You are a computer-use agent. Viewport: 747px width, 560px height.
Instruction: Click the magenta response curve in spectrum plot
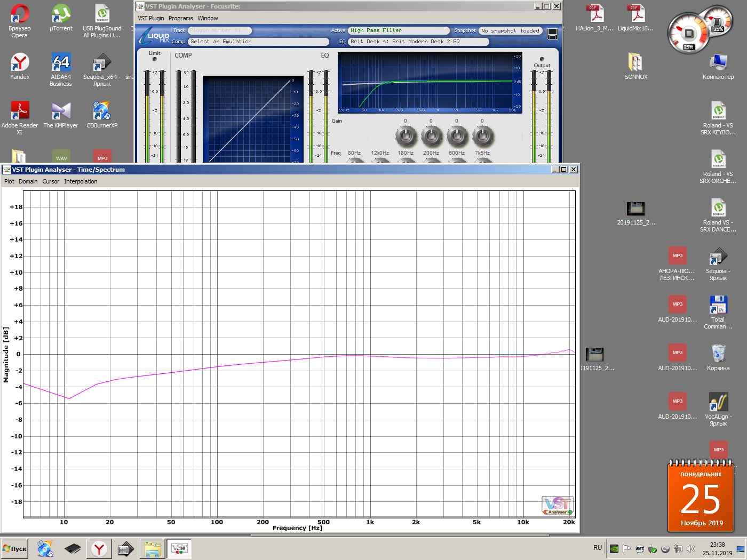[299, 358]
